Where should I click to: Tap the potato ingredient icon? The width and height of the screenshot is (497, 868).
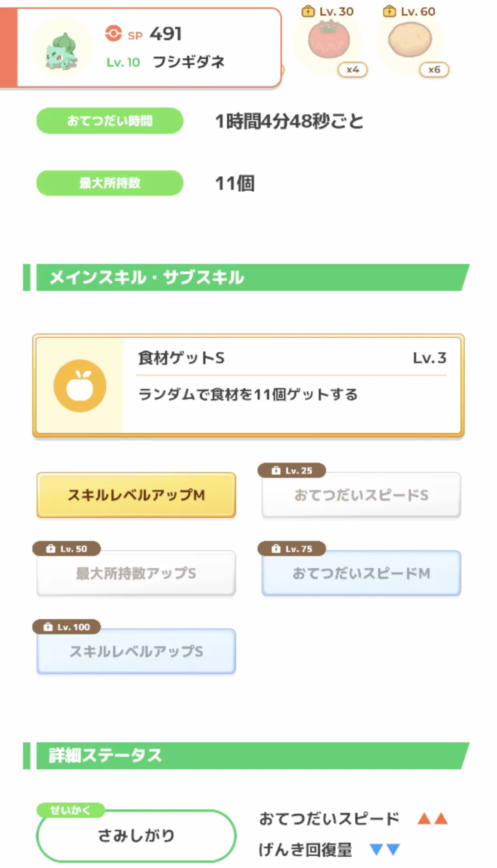(410, 41)
